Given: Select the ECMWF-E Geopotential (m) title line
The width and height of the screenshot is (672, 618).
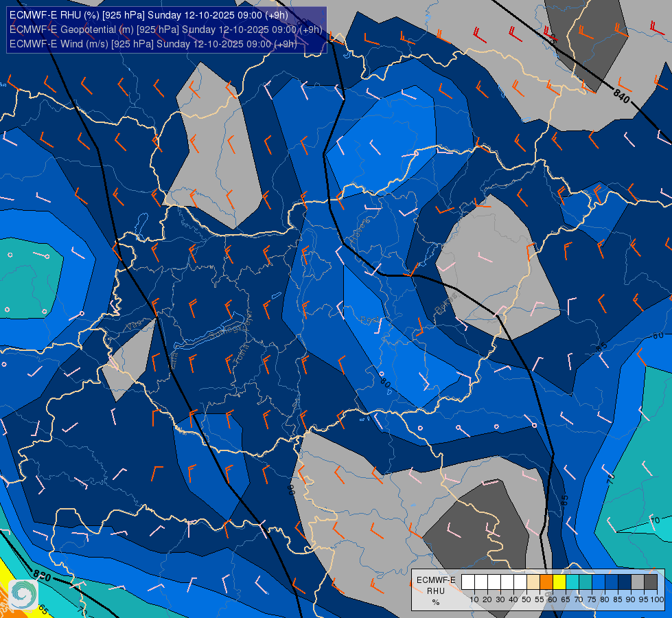Looking at the screenshot, I should [x=166, y=30].
